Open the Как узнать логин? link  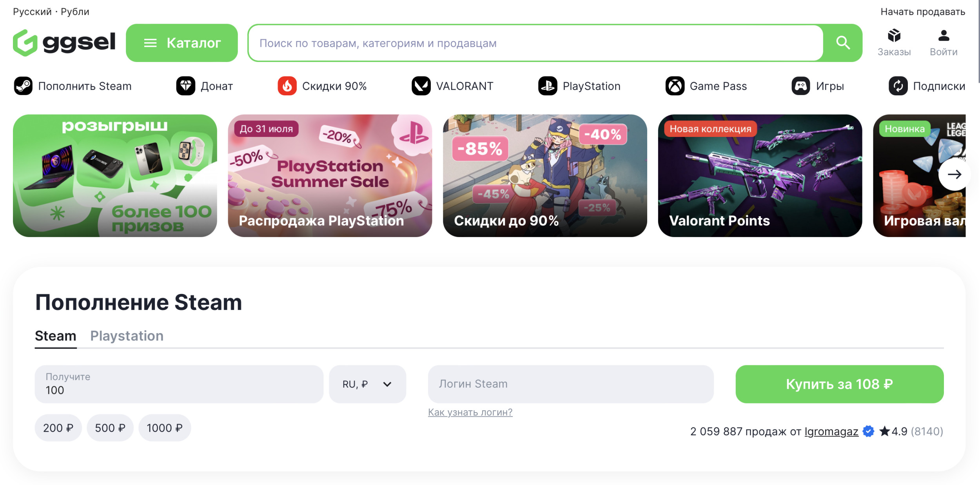click(470, 412)
